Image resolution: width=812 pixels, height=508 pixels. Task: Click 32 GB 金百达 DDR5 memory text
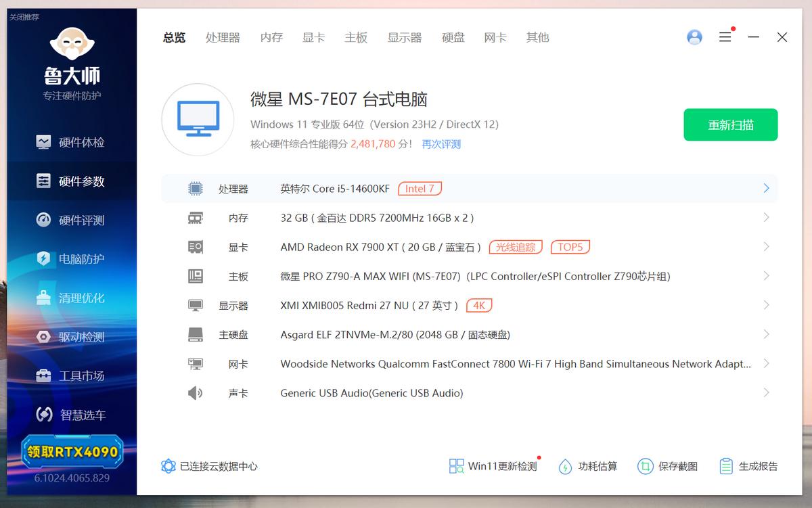(378, 218)
